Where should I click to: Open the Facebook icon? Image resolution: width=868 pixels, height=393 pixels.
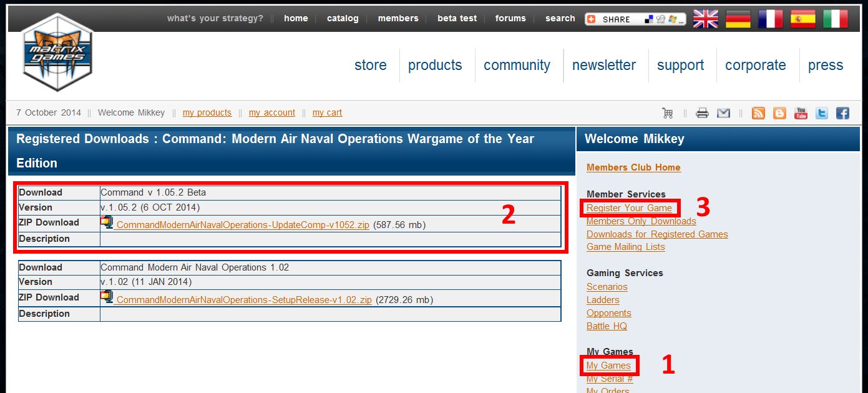(x=842, y=113)
